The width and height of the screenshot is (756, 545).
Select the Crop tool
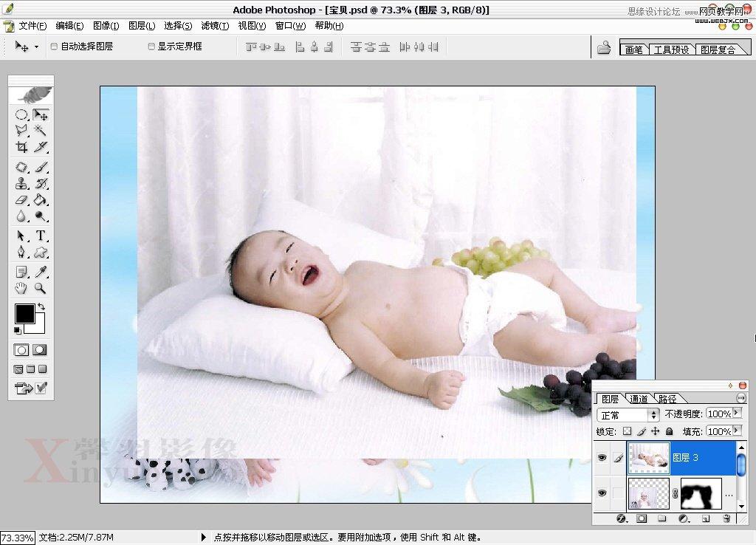(x=22, y=147)
